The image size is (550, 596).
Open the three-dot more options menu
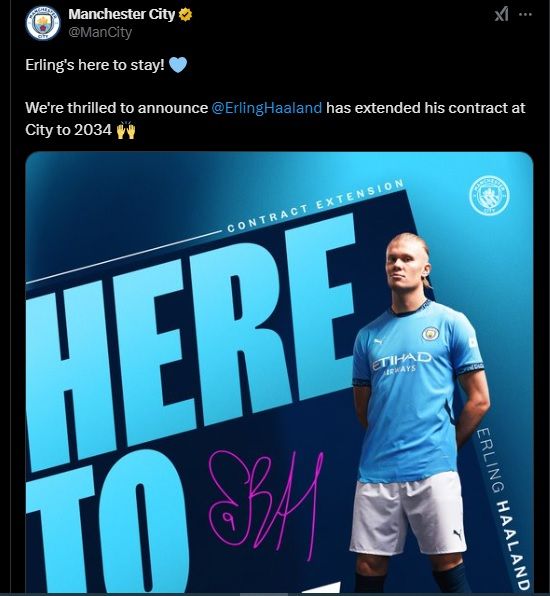coord(526,14)
